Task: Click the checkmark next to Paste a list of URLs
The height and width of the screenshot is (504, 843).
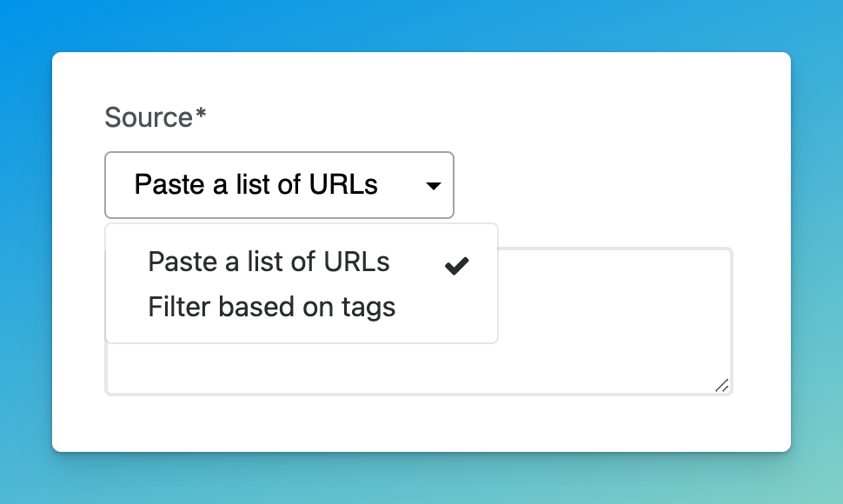Action: point(456,266)
